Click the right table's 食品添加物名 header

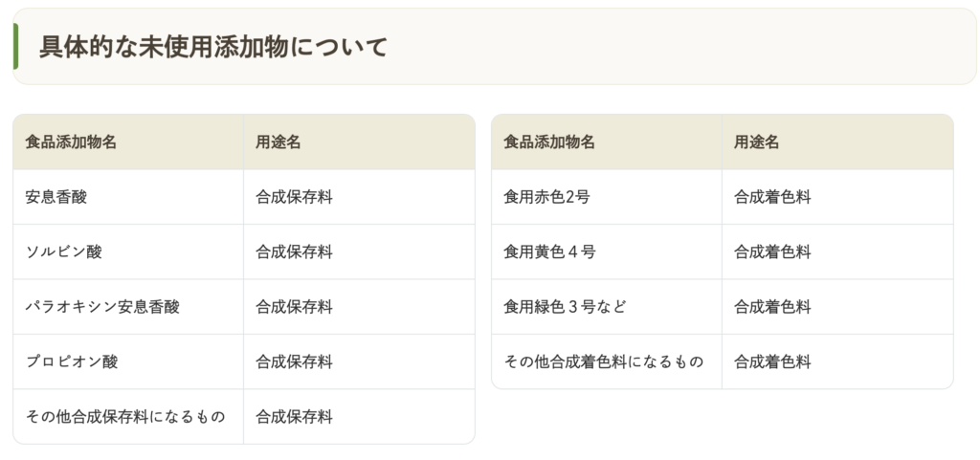[549, 142]
